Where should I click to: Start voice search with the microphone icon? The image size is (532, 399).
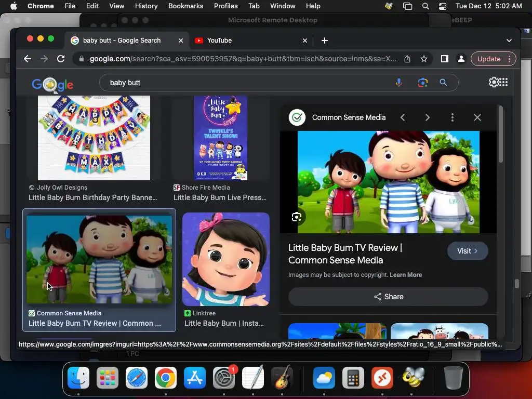399,83
